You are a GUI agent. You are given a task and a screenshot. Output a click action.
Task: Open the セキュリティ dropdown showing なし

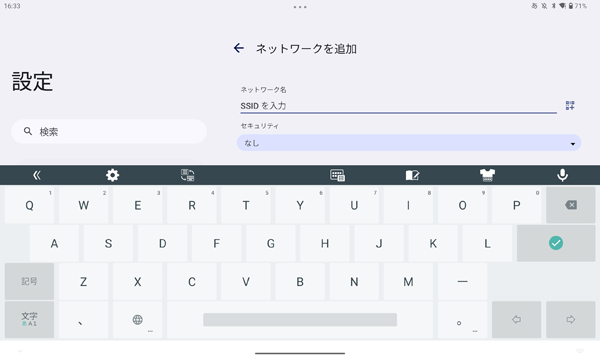coord(409,143)
